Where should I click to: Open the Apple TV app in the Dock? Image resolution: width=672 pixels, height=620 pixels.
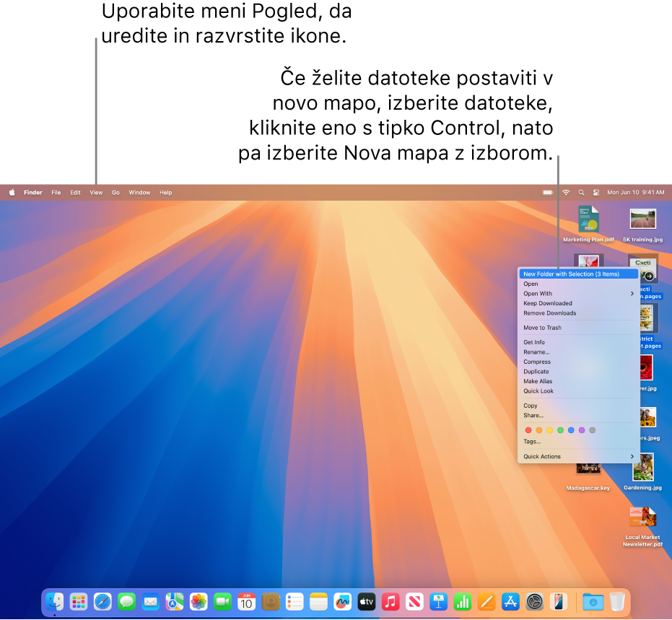(x=367, y=602)
